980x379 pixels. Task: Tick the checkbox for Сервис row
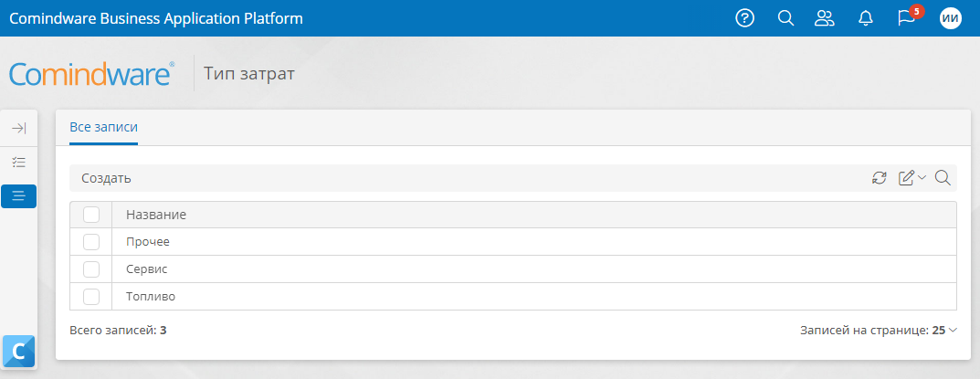pos(91,268)
